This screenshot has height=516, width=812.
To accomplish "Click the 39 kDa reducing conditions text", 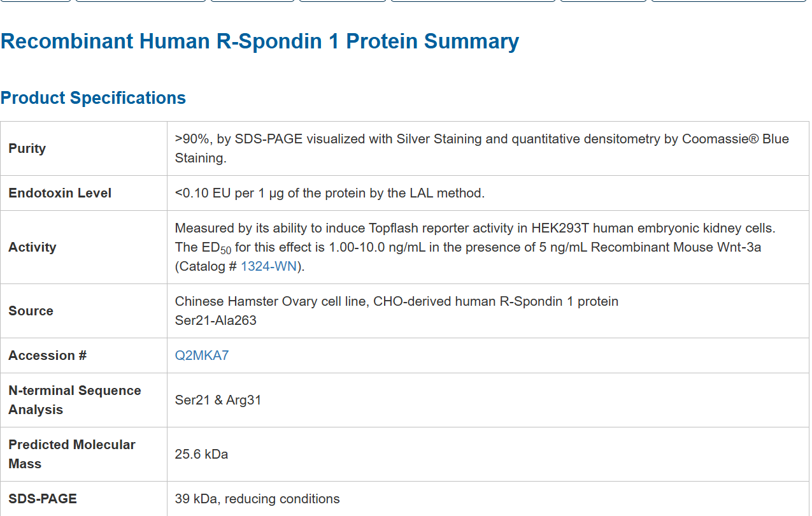I will (257, 499).
